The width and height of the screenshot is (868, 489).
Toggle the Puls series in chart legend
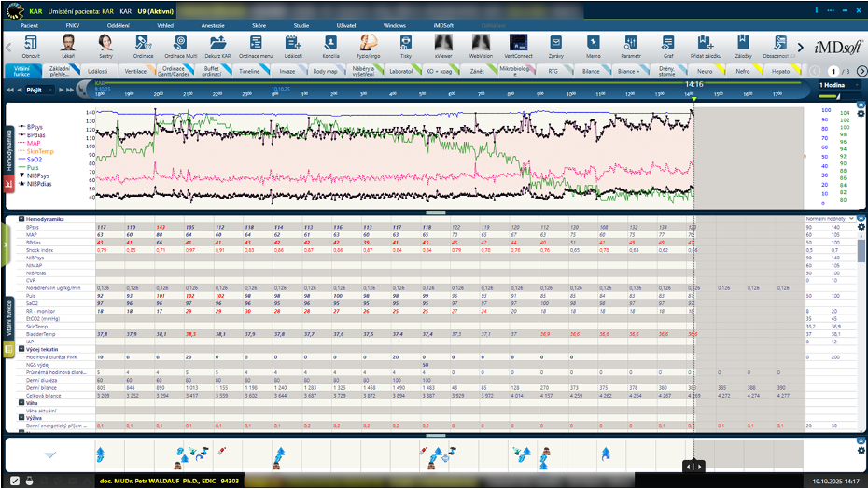(x=33, y=168)
